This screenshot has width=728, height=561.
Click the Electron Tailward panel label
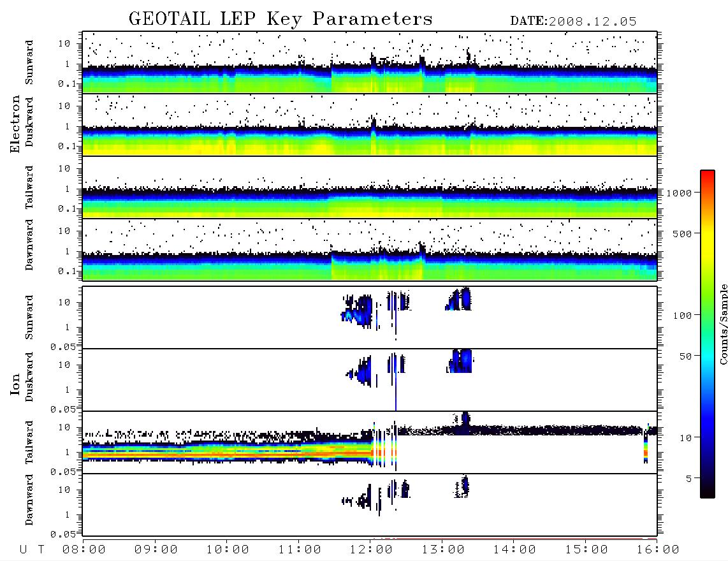click(x=29, y=187)
